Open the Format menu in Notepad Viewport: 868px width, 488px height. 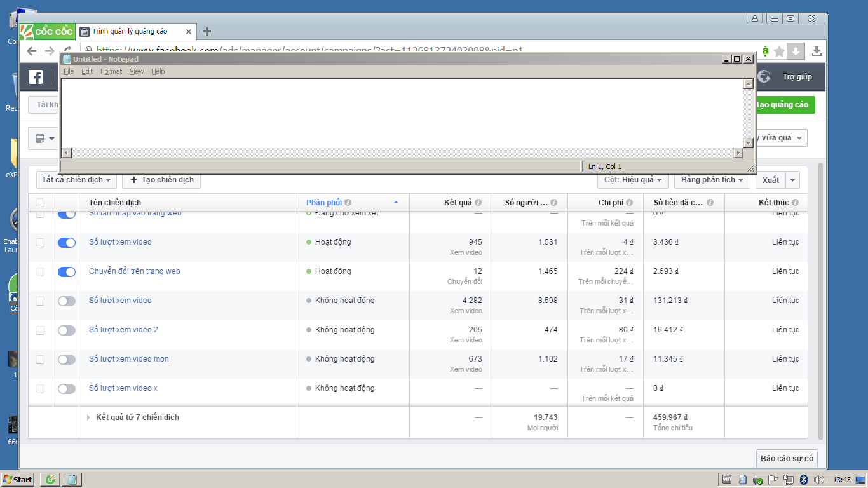pos(111,71)
